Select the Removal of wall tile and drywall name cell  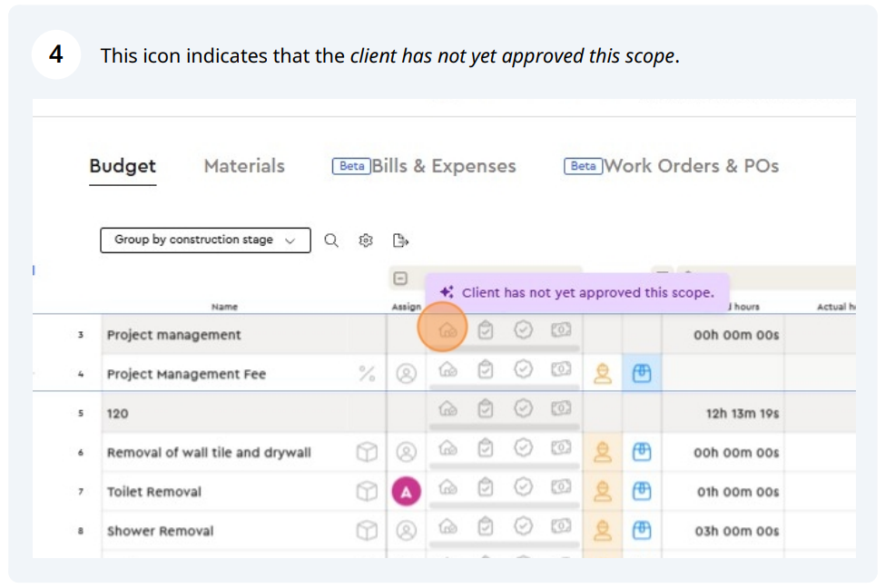209,453
